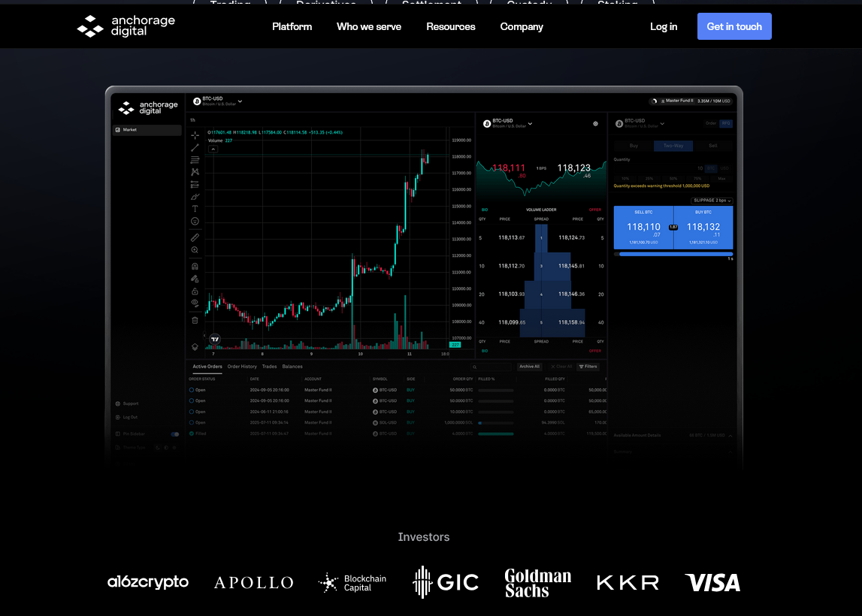Toggle the magnet snap mode icon

pyautogui.click(x=195, y=266)
